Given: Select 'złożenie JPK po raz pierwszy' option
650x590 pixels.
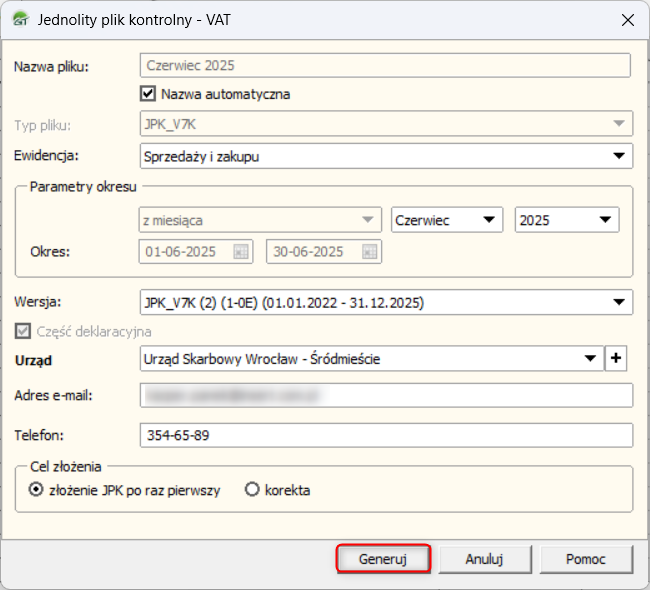Looking at the screenshot, I should [37, 490].
